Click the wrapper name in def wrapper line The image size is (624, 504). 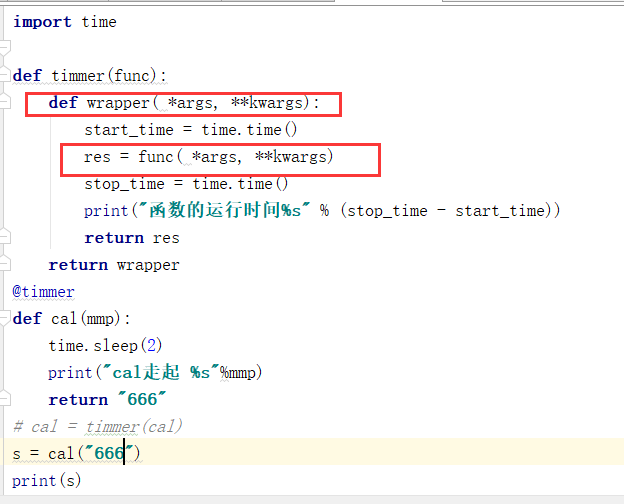pos(118,103)
